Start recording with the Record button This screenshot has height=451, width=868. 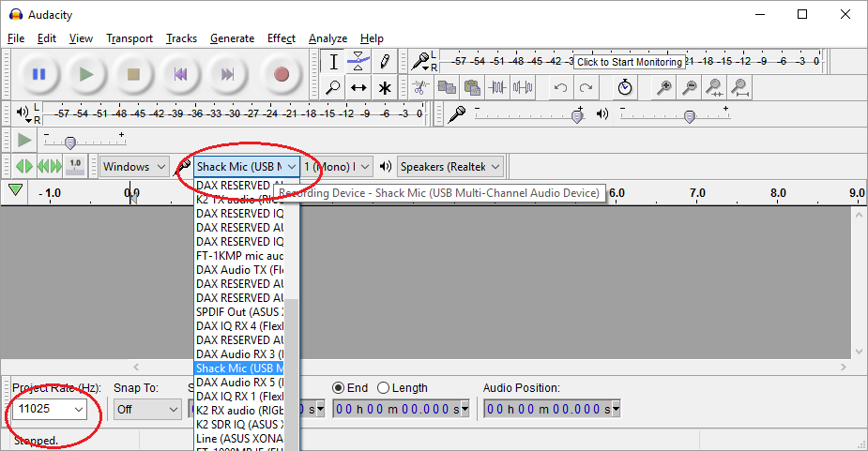pos(282,74)
